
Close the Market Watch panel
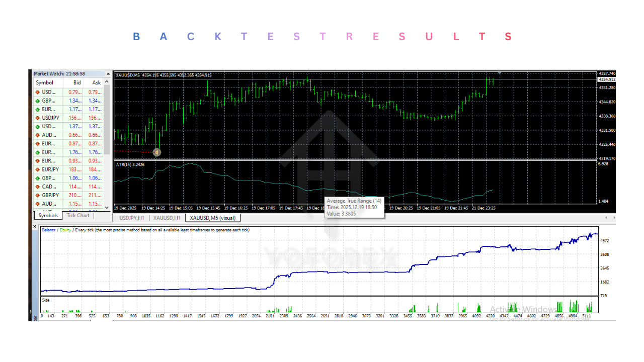(108, 73)
